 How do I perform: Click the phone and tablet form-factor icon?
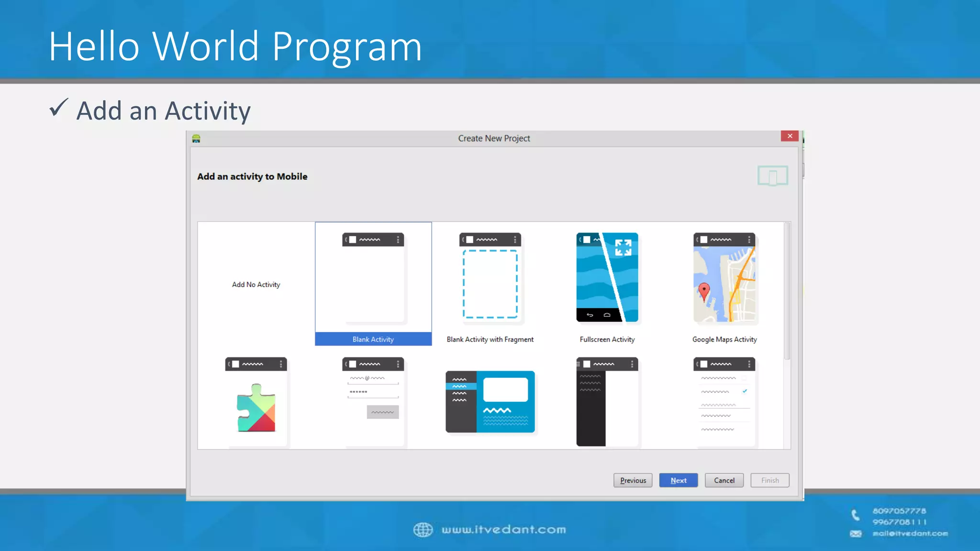772,176
